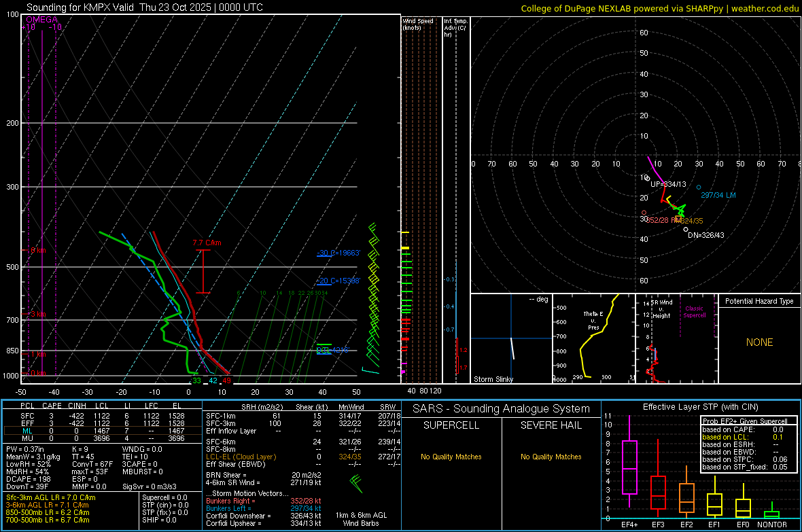Click the Eff Shear (EBWD) row label
Viewport: 802px width, 532px height.
pos(236,465)
